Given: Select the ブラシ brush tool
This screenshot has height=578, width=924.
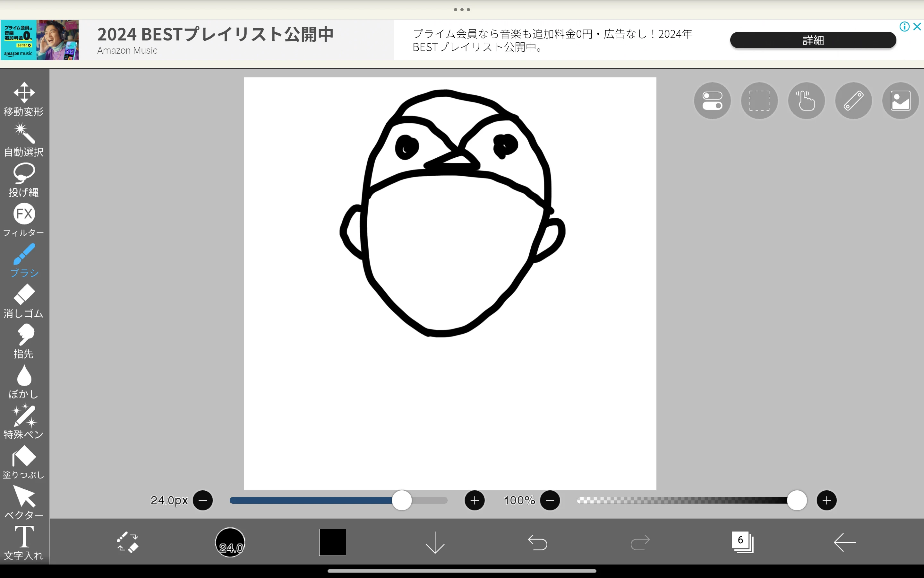Looking at the screenshot, I should click(x=24, y=261).
